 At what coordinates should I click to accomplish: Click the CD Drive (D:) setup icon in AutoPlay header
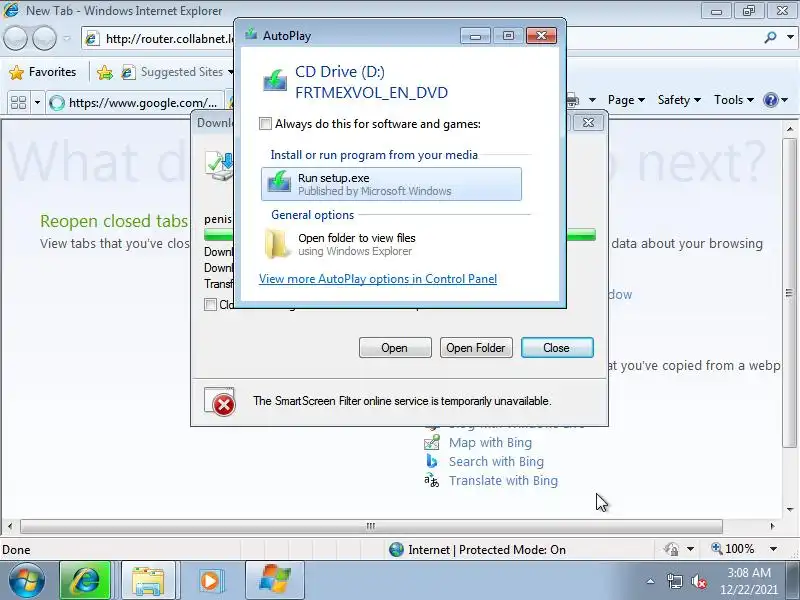274,81
